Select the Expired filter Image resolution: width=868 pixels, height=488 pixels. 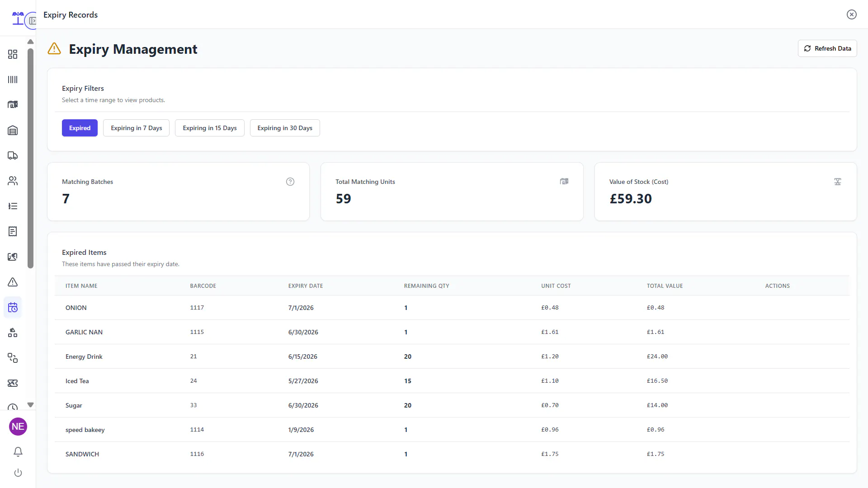(80, 128)
